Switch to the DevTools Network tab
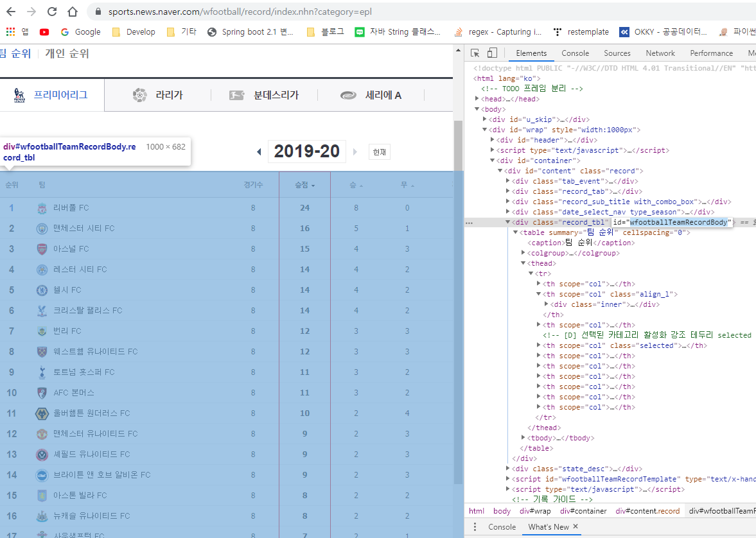This screenshot has height=538, width=756. click(x=660, y=53)
